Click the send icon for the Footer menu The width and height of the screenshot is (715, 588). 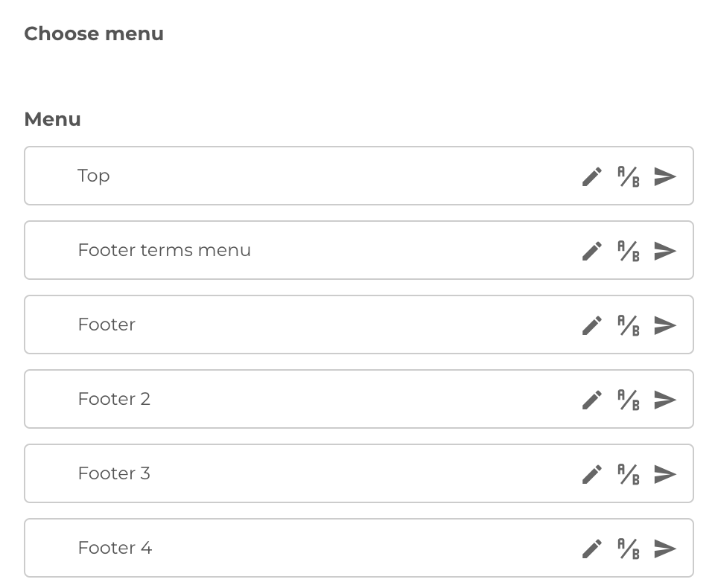[x=664, y=325]
